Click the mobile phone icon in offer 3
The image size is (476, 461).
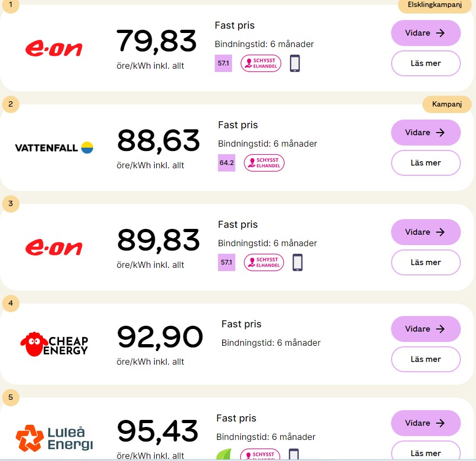tap(297, 262)
